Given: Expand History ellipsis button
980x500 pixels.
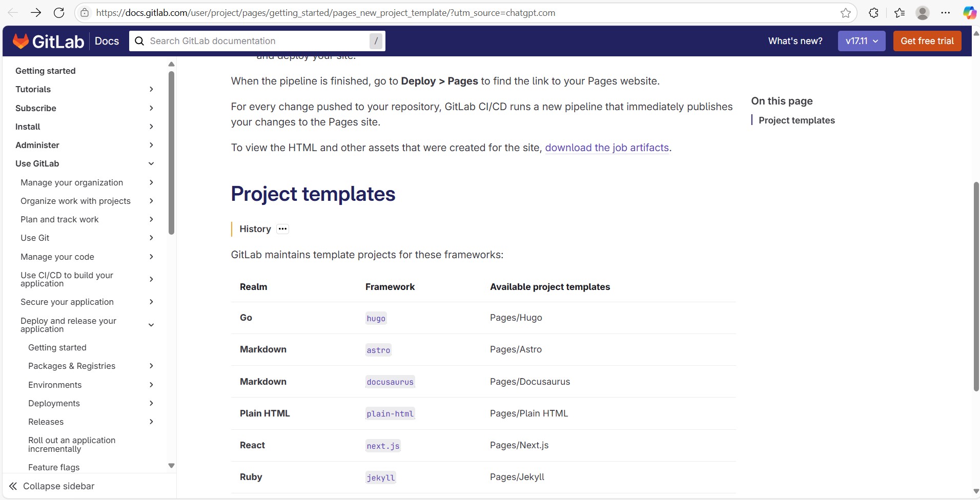Looking at the screenshot, I should tap(282, 229).
